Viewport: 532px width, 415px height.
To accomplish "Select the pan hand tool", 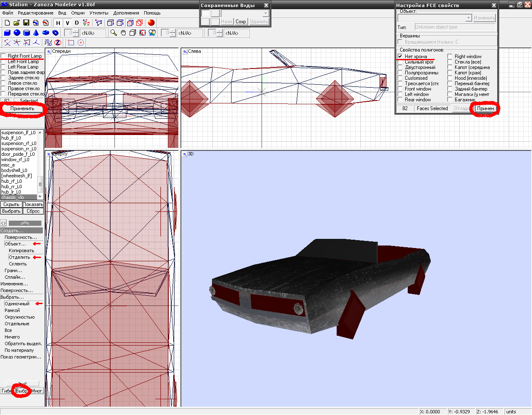I will tap(123, 33).
